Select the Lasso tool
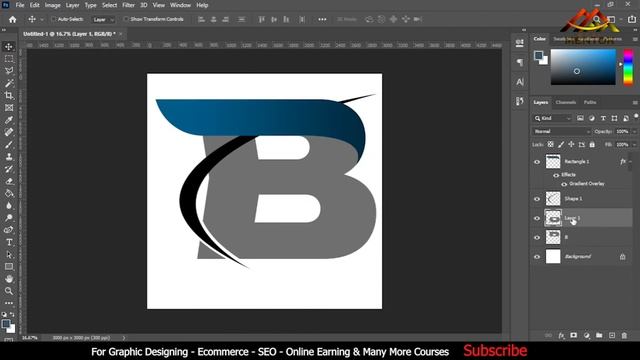The image size is (640, 360). [9, 71]
